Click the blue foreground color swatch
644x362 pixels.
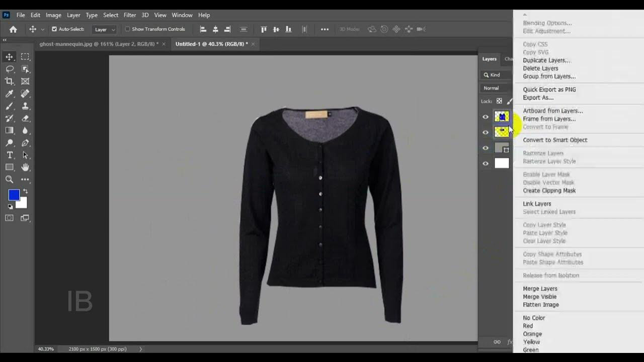(15, 194)
